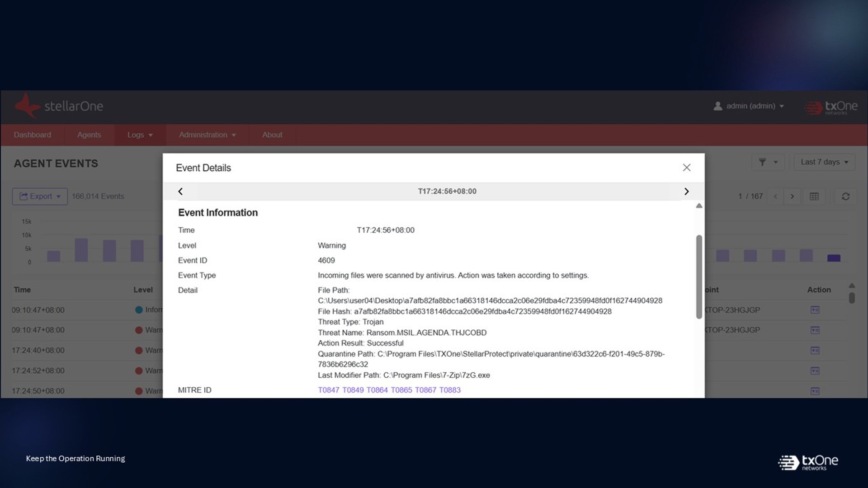Click the stellarOne logo
The height and width of the screenshot is (488, 868).
click(x=59, y=107)
